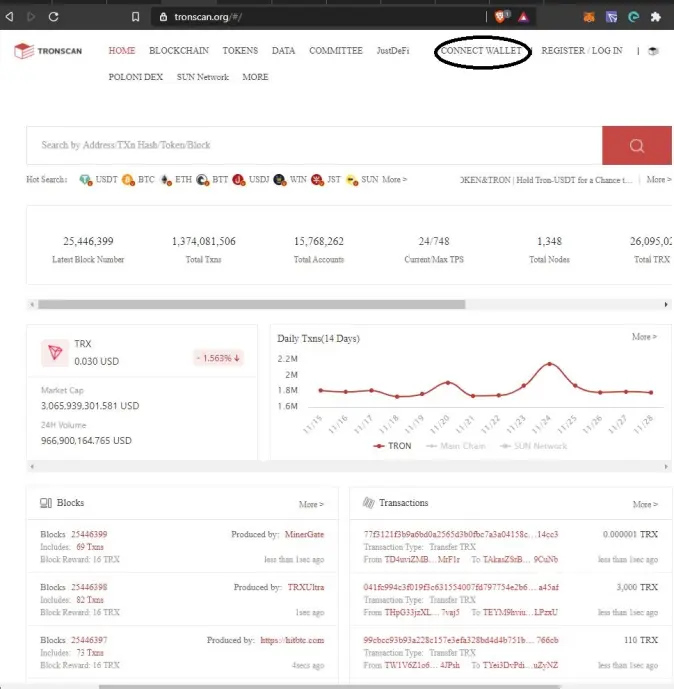Click the green circular extension icon
This screenshot has width=674, height=689.
[x=634, y=17]
